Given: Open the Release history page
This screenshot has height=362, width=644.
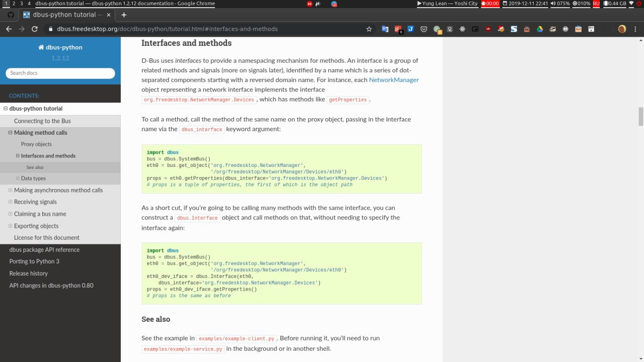Looking at the screenshot, I should 29,274.
